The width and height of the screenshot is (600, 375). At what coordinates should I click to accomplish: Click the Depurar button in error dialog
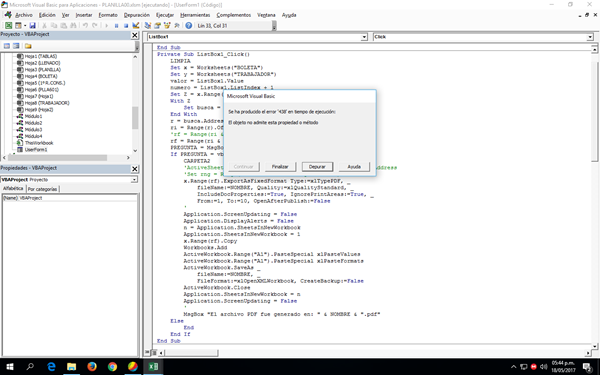317,167
